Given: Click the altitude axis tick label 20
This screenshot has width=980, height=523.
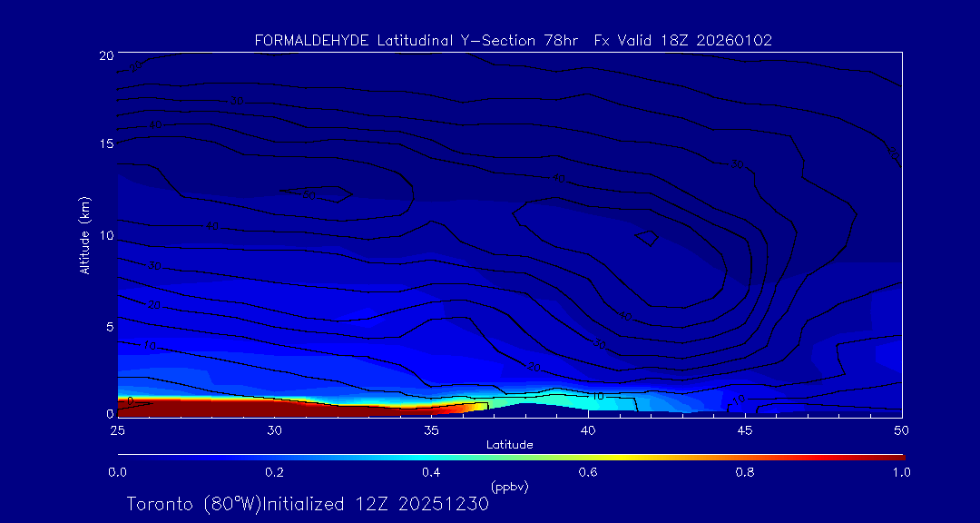Looking at the screenshot, I should (x=105, y=55).
